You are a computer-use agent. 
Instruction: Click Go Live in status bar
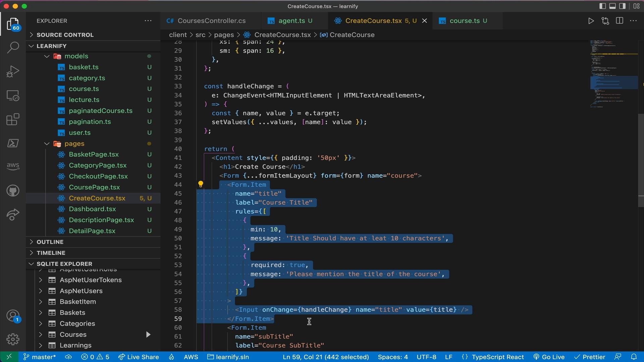549,357
